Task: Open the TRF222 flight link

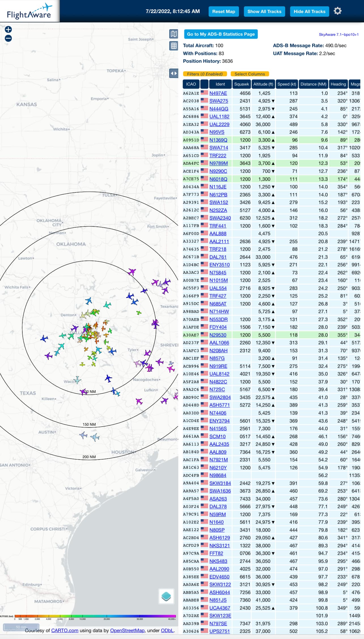Action: 218,156
